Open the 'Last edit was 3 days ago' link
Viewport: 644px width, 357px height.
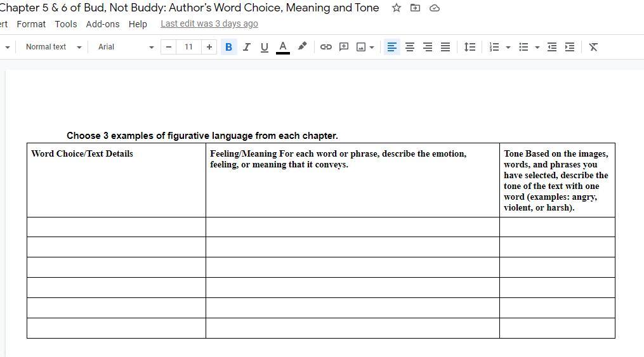click(x=209, y=23)
